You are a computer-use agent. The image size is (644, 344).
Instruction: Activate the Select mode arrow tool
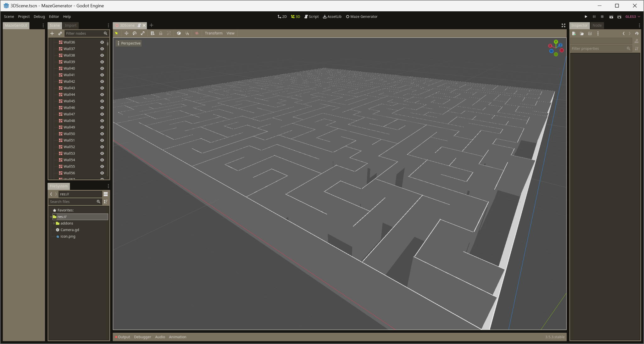coord(116,33)
